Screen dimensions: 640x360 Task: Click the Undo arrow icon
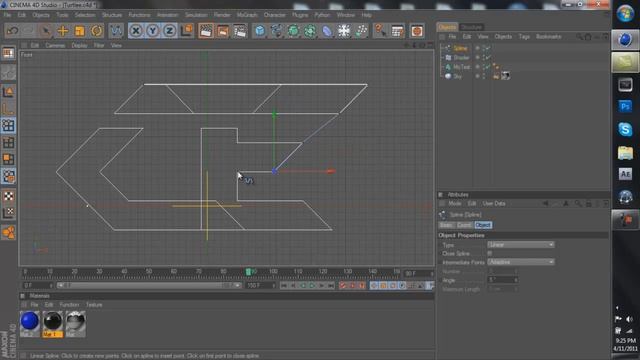[13, 31]
